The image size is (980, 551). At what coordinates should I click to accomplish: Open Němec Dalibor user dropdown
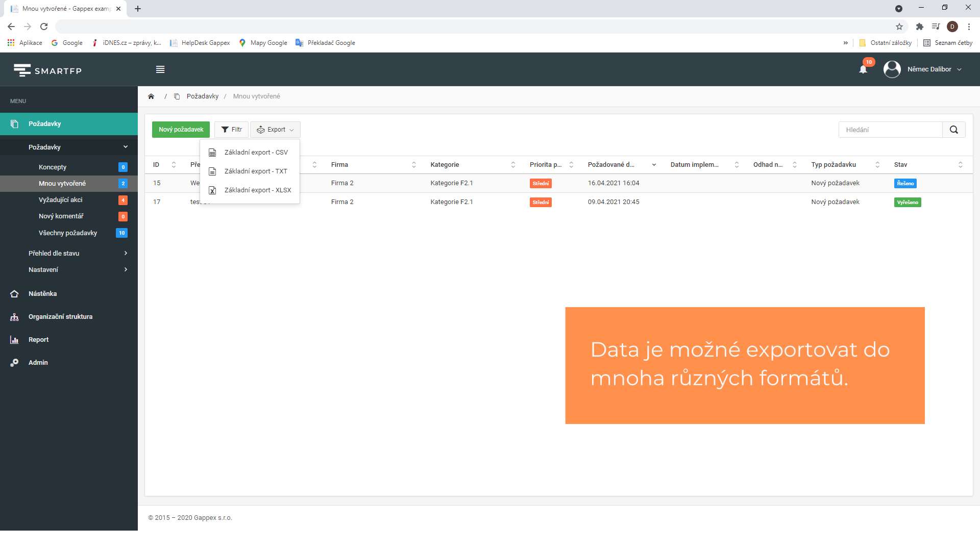929,69
